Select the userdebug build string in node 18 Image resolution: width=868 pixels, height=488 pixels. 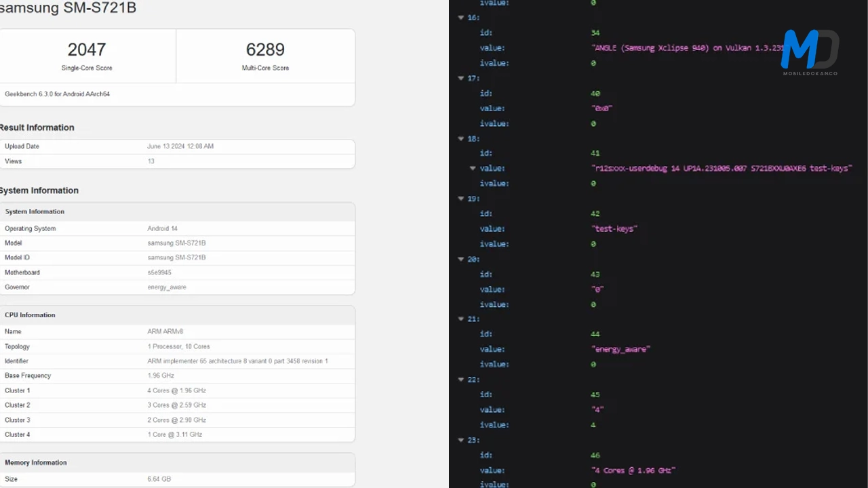pos(722,168)
